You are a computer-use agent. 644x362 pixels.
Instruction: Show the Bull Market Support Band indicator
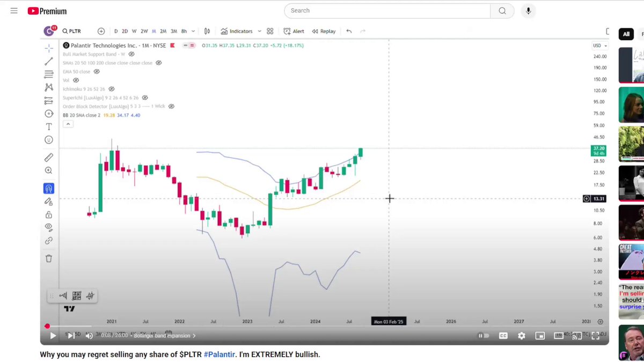(x=131, y=54)
